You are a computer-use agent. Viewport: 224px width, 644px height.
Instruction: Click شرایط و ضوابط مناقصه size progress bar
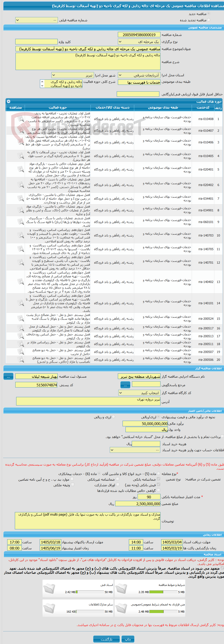pyautogui.click(x=163, y=592)
